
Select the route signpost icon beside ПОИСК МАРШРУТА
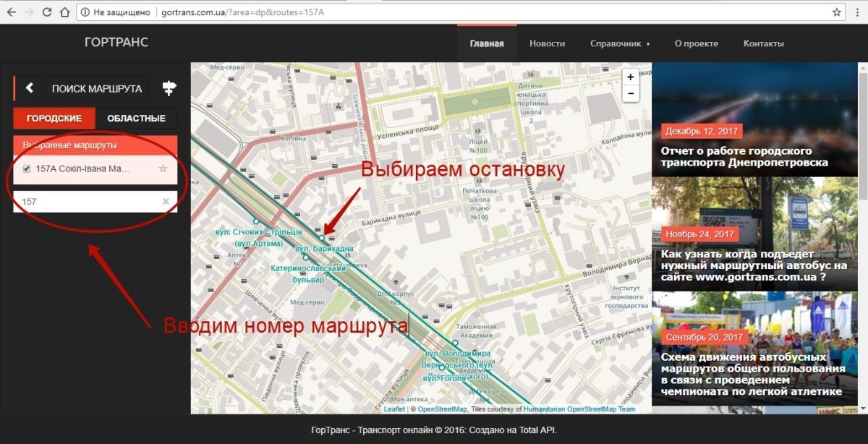(x=169, y=87)
